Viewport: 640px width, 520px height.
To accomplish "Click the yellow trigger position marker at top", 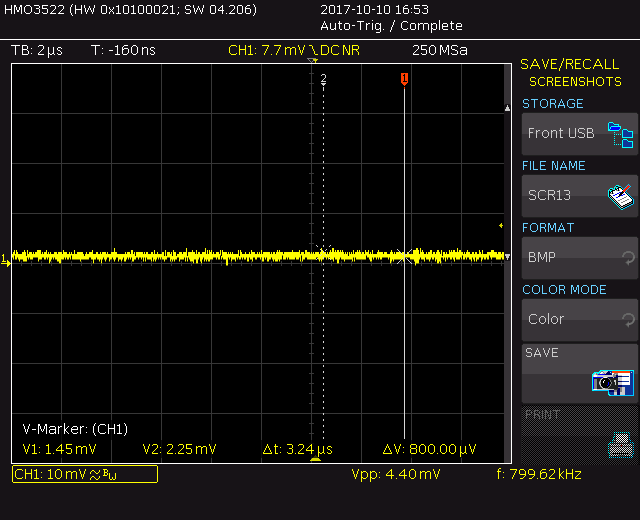I will [x=312, y=62].
